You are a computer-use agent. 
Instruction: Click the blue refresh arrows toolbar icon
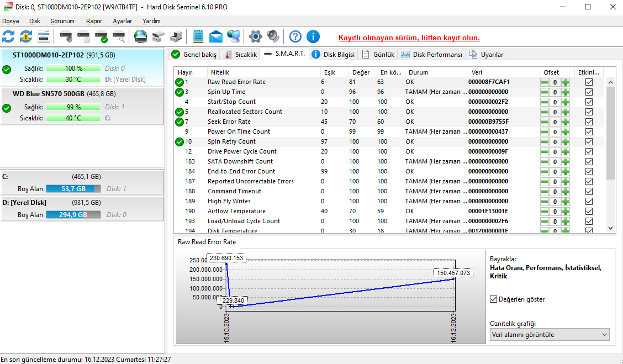coord(8,37)
